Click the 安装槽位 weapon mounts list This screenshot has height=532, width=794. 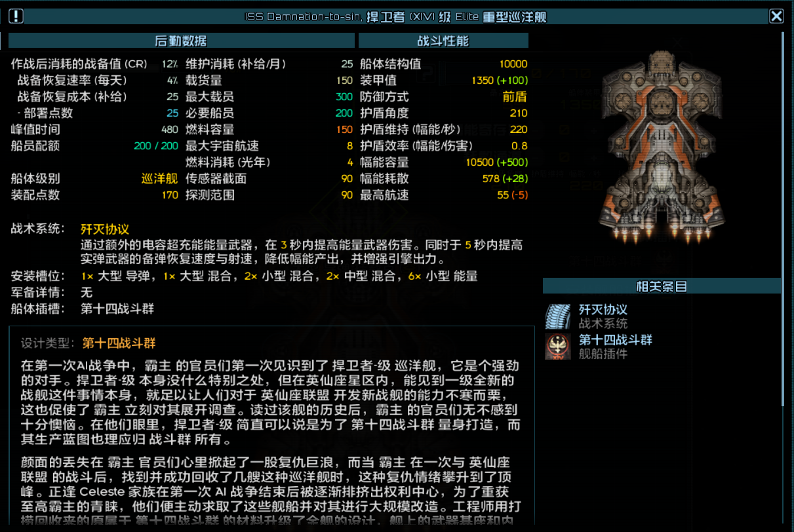pos(279,276)
